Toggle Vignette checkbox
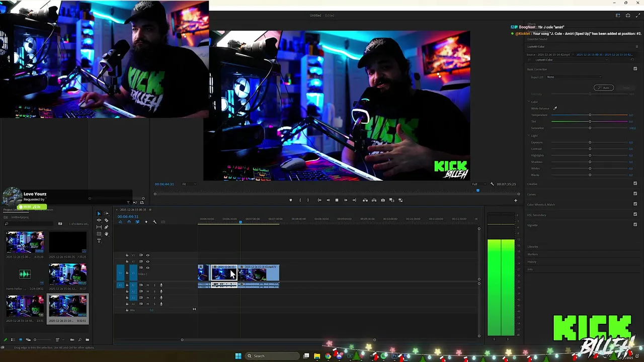Viewport: 644px width, 362px height. [635, 224]
